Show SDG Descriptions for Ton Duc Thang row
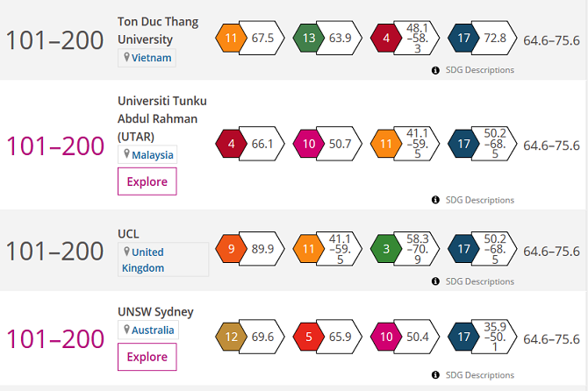Image resolution: width=588 pixels, height=391 pixels. click(480, 70)
